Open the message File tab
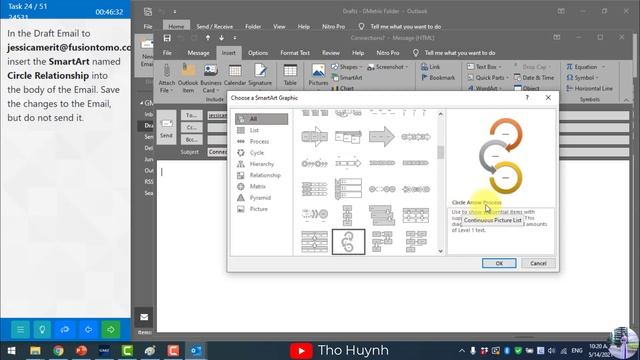 coord(167,53)
